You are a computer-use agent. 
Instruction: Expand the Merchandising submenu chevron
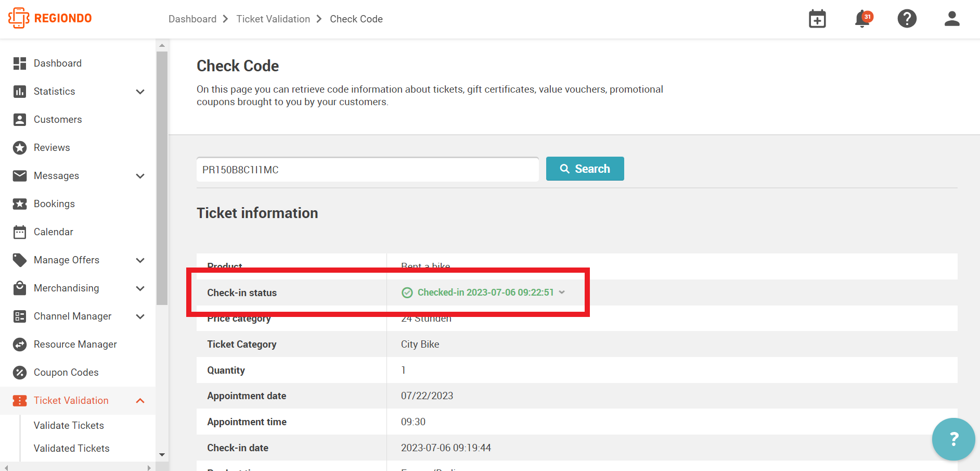tap(140, 288)
